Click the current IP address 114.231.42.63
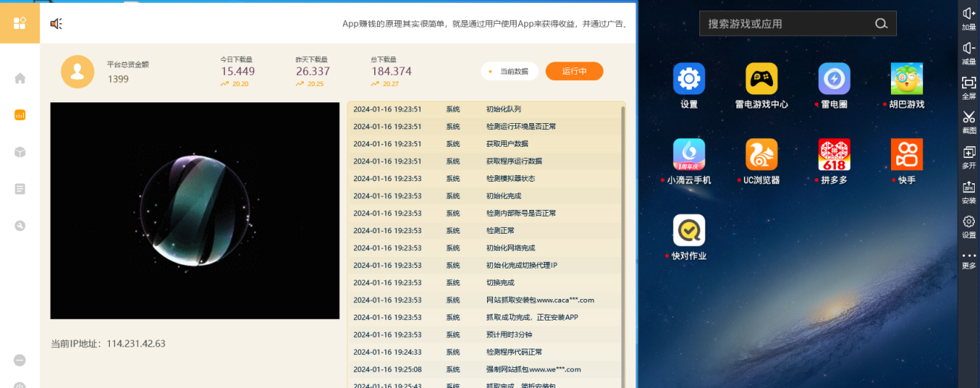 pyautogui.click(x=136, y=343)
